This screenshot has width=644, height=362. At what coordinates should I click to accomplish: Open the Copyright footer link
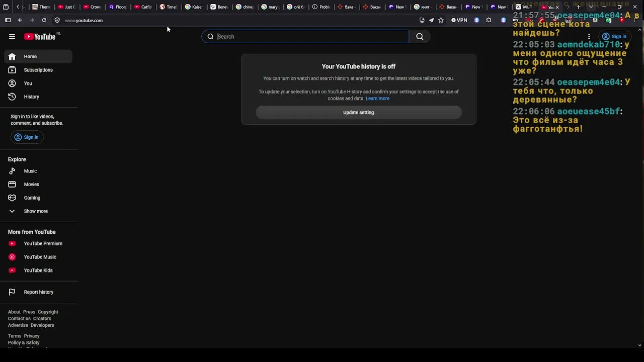click(48, 312)
